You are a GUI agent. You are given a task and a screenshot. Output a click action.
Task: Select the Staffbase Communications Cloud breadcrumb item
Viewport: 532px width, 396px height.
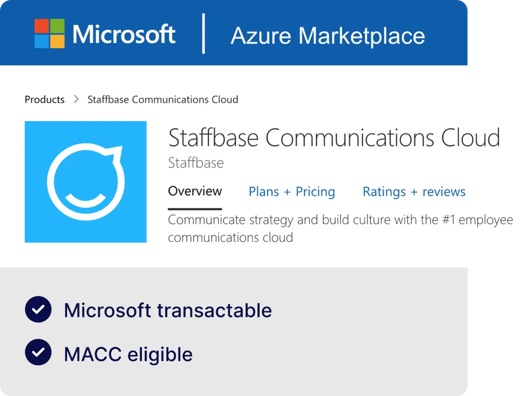pos(163,99)
